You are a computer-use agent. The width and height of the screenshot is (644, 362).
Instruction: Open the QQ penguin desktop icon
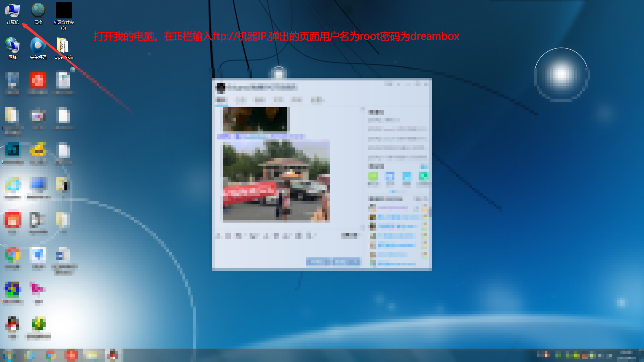(x=13, y=328)
